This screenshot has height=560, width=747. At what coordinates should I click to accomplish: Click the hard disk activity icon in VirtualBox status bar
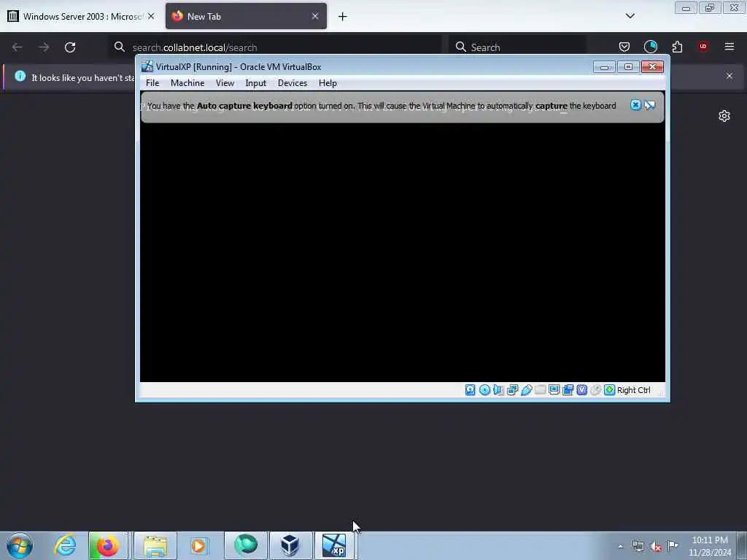[x=471, y=390]
